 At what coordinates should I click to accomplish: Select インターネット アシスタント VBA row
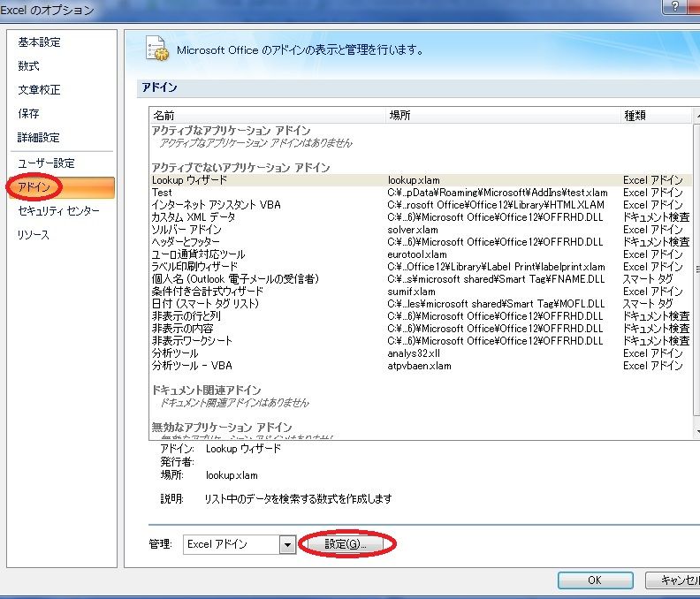point(421,205)
